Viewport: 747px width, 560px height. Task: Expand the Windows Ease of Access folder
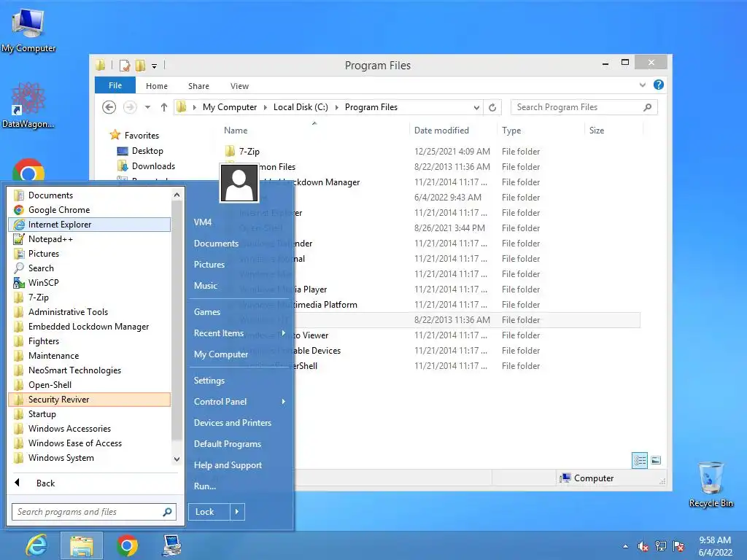click(90, 443)
